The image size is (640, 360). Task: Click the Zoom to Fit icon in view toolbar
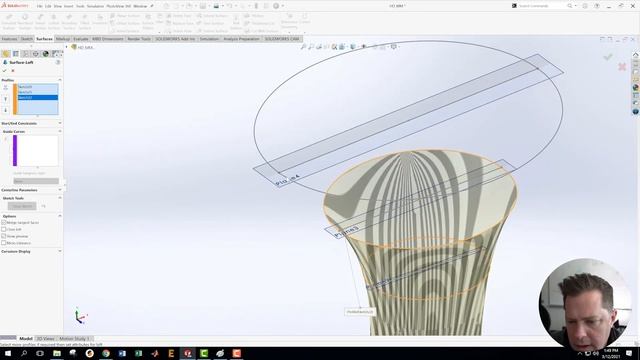(303, 47)
